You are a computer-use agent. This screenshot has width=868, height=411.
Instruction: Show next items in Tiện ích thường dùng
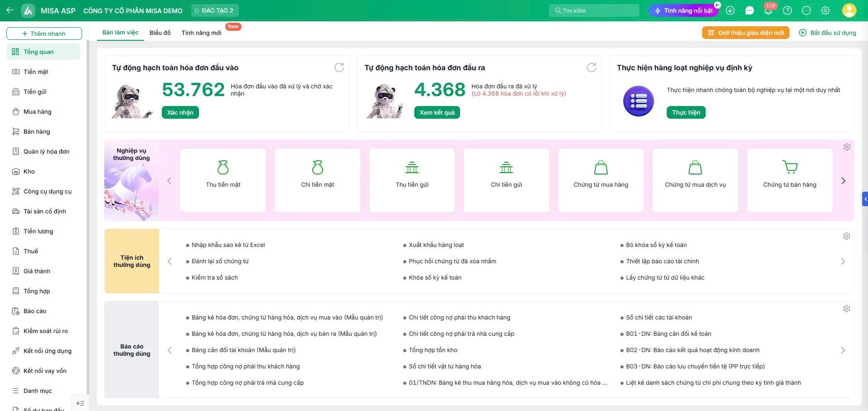[843, 261]
